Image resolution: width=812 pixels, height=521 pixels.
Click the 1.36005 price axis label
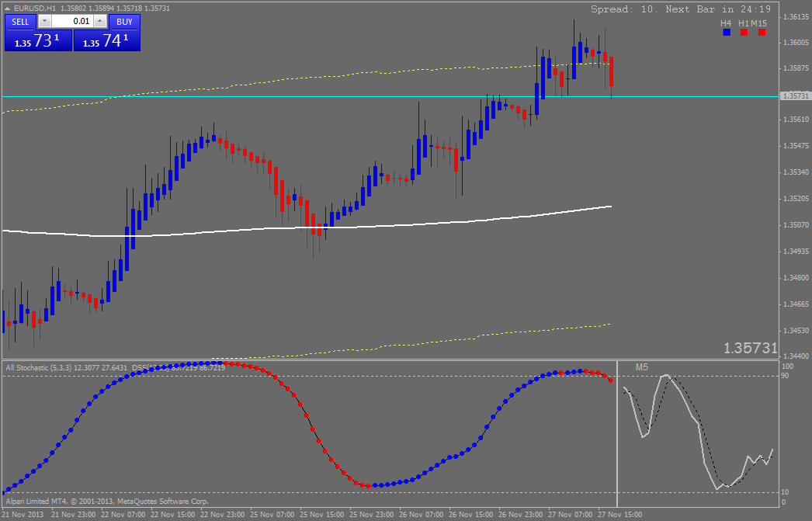796,43
